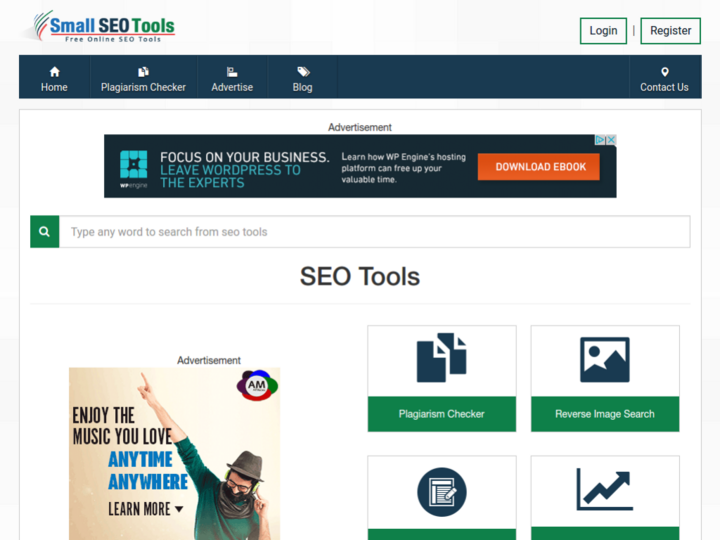This screenshot has width=720, height=540.
Task: Click the Home house icon in navbar
Action: click(x=55, y=72)
